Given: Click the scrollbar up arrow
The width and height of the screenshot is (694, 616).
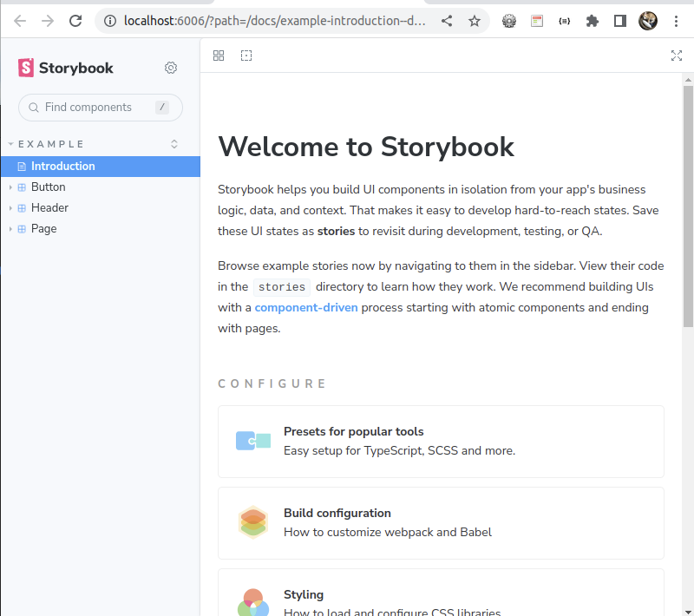Looking at the screenshot, I should (688, 80).
